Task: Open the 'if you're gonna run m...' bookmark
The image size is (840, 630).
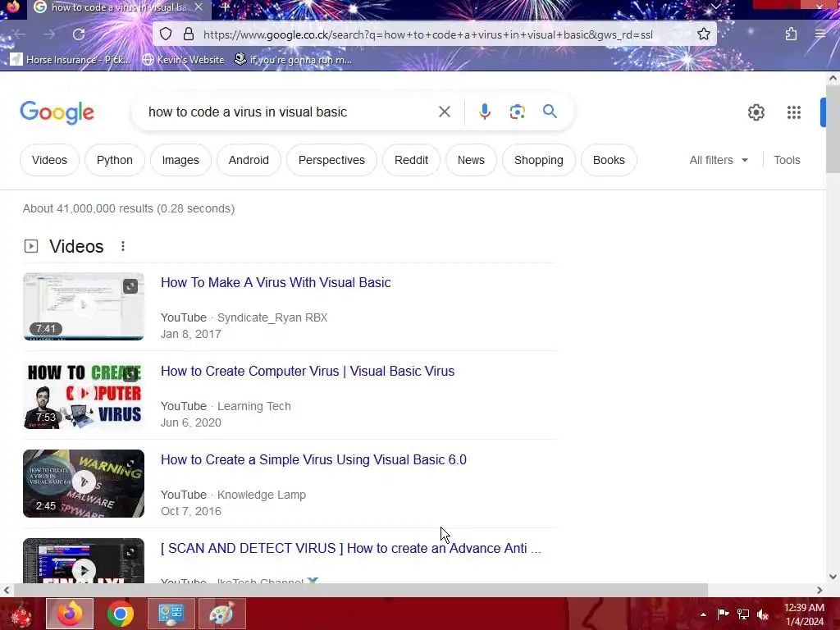Action: (x=293, y=59)
